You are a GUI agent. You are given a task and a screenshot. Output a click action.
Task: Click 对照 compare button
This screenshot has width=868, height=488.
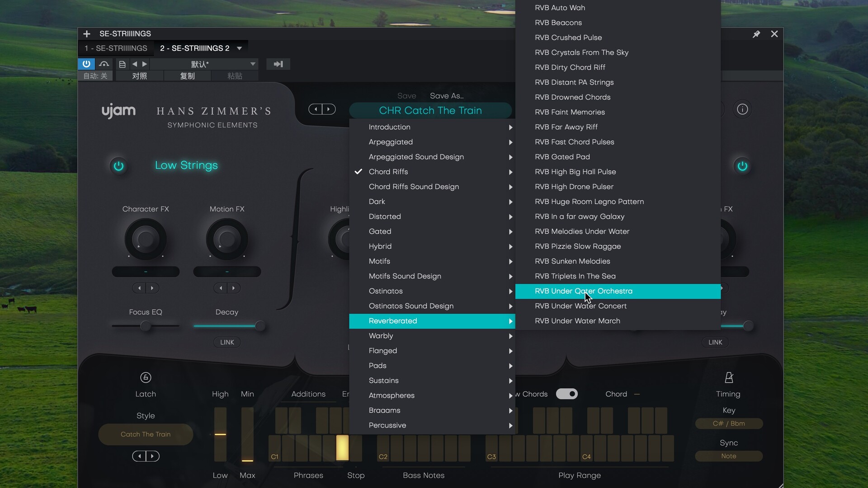pos(139,76)
